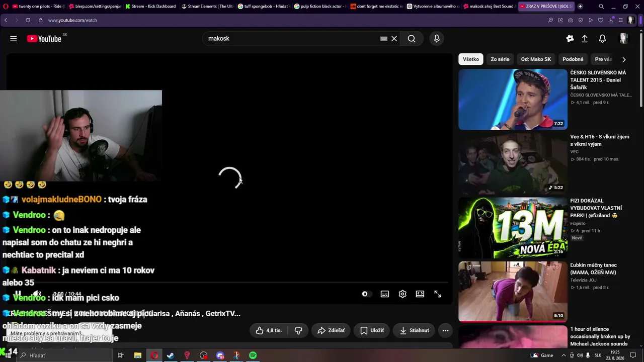Image resolution: width=644 pixels, height=362 pixels.
Task: Open tab search magnifier in title bar
Action: [601, 7]
